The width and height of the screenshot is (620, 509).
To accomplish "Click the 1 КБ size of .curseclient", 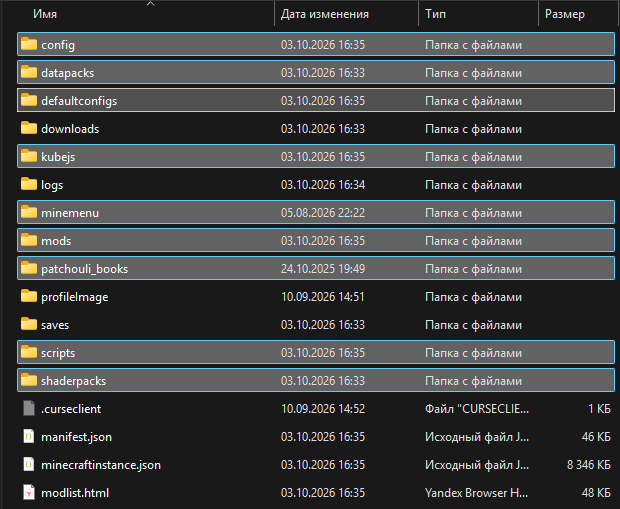I will 599,409.
